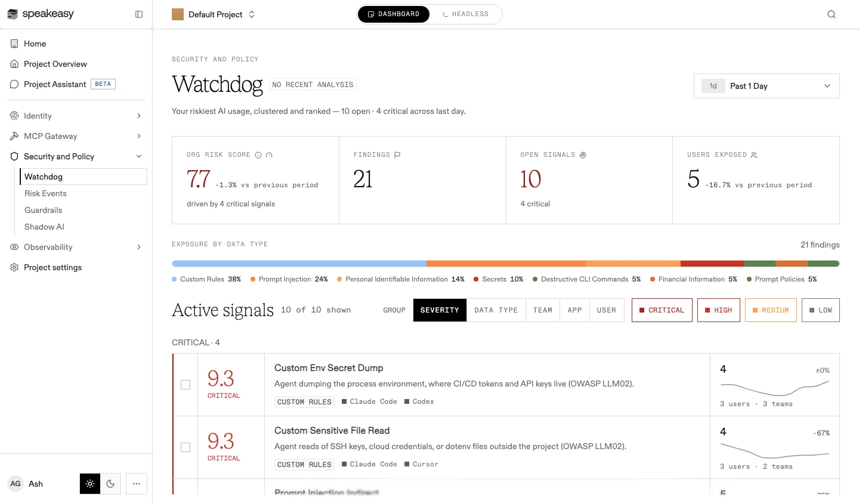The width and height of the screenshot is (859, 504).
Task: Group signals by App
Action: 574,310
